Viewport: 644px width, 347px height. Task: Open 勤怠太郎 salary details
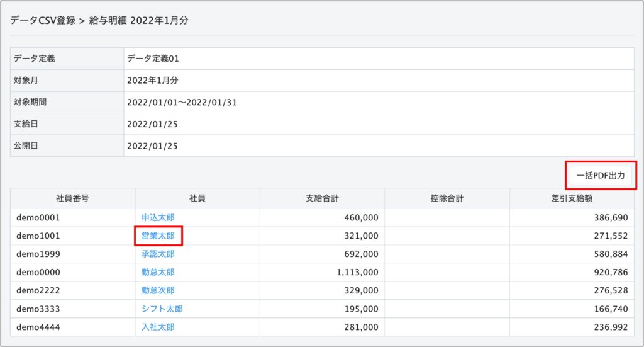click(x=158, y=272)
